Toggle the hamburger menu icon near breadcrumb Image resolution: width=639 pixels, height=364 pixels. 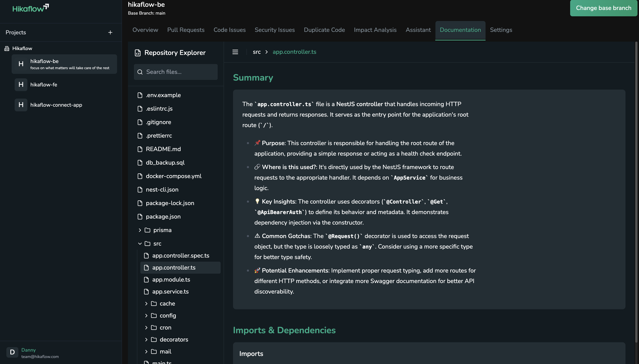coord(235,52)
